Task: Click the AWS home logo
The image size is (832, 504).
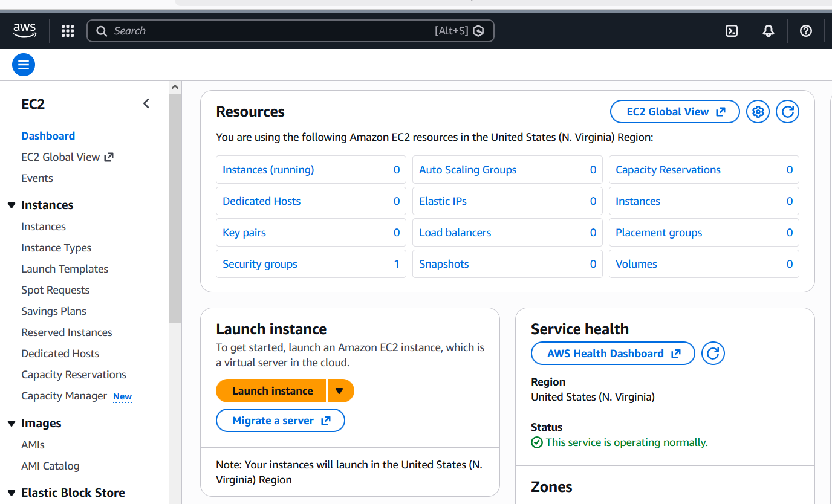Action: 24,30
